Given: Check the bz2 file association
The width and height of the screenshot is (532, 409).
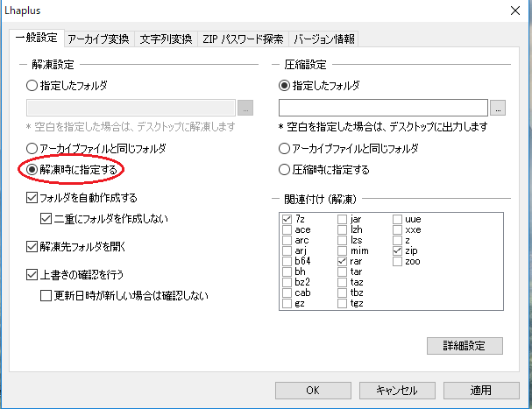Looking at the screenshot, I should coord(287,282).
